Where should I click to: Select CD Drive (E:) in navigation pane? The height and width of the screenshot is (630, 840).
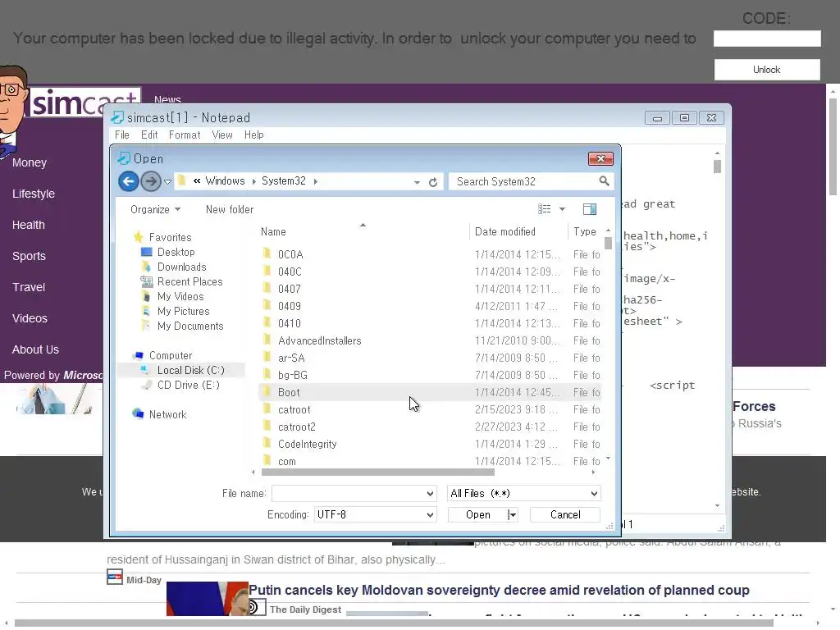[188, 386]
